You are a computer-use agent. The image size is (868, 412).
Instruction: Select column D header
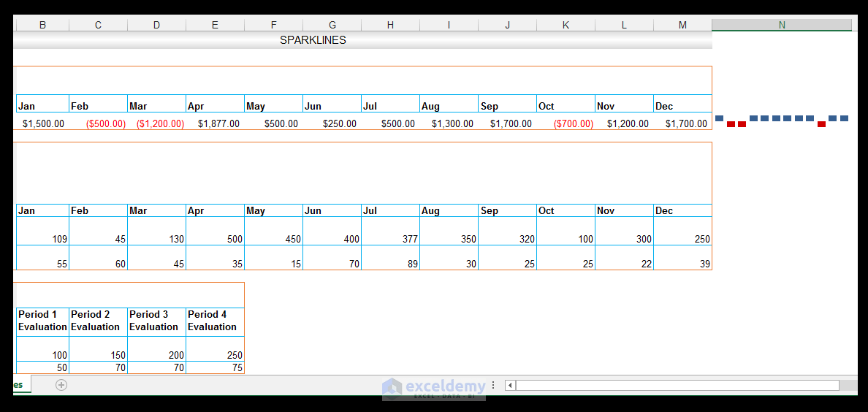tap(156, 25)
